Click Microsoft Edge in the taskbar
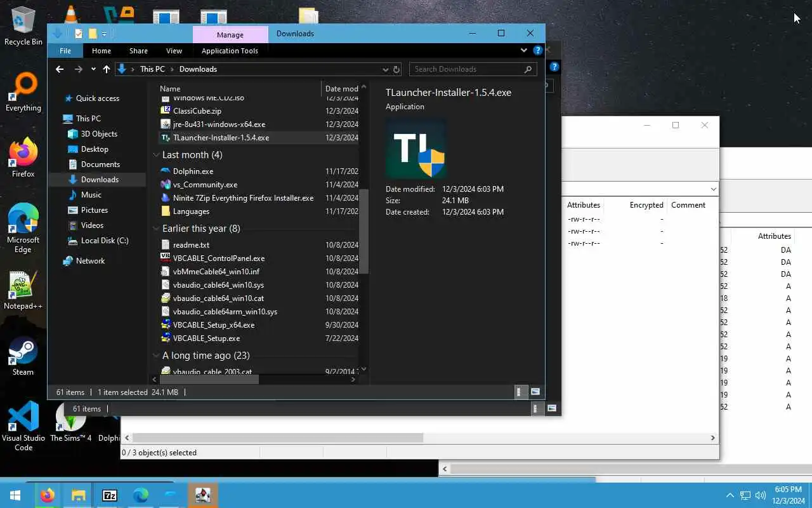812x508 pixels. (140, 495)
